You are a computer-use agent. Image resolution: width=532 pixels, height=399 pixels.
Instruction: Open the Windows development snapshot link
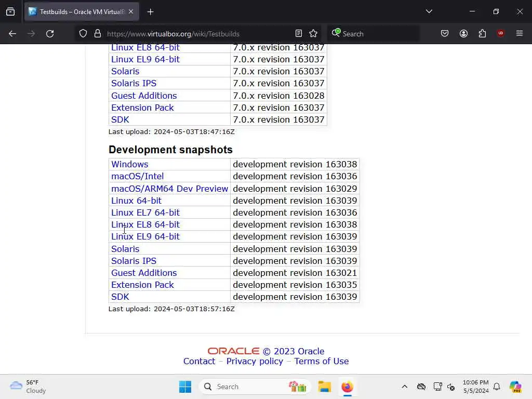pos(130,164)
